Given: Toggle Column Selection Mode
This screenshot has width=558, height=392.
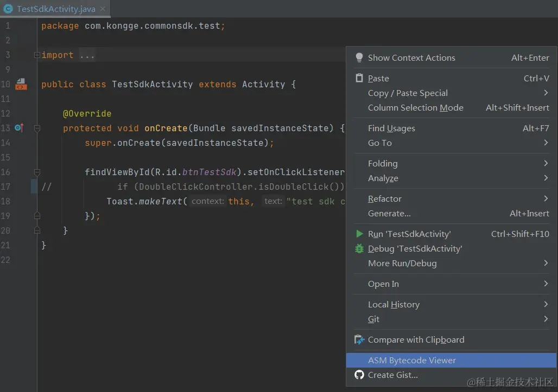Looking at the screenshot, I should pyautogui.click(x=451, y=108).
